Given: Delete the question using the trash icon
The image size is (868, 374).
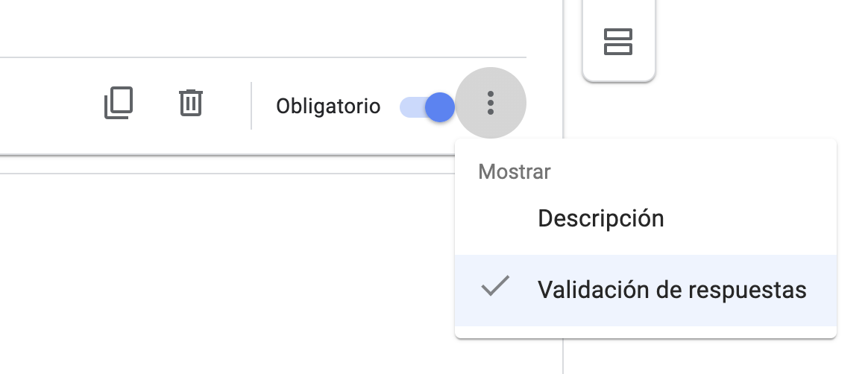Looking at the screenshot, I should pos(191,103).
